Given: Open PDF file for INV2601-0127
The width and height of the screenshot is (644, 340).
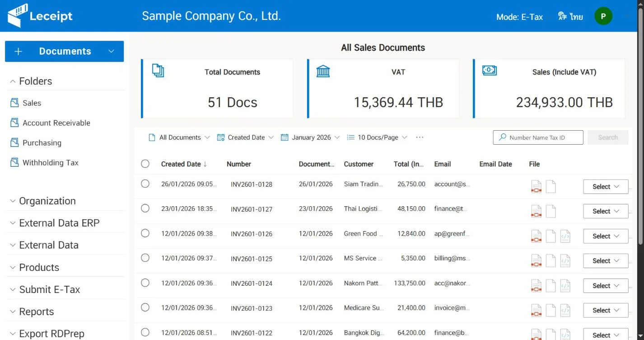Looking at the screenshot, I should [536, 211].
